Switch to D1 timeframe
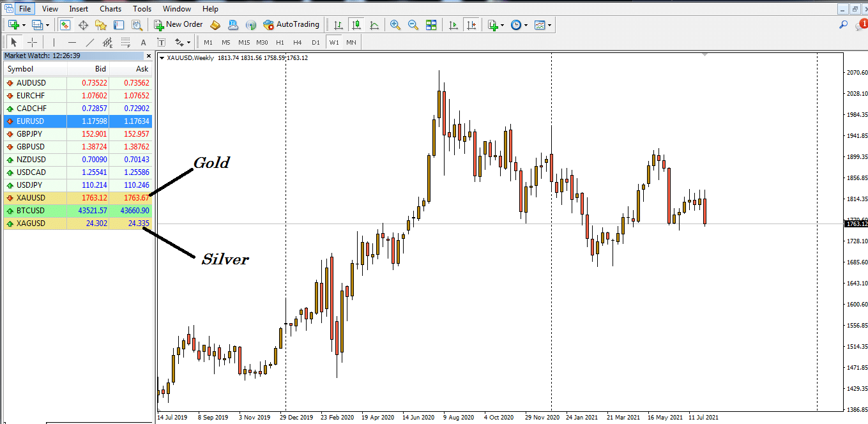The image size is (868, 424). pyautogui.click(x=316, y=43)
